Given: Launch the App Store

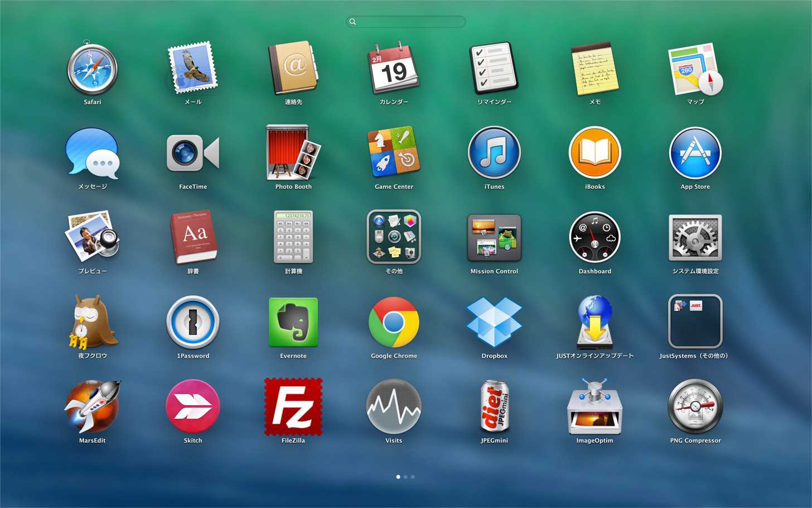Looking at the screenshot, I should pos(695,153).
